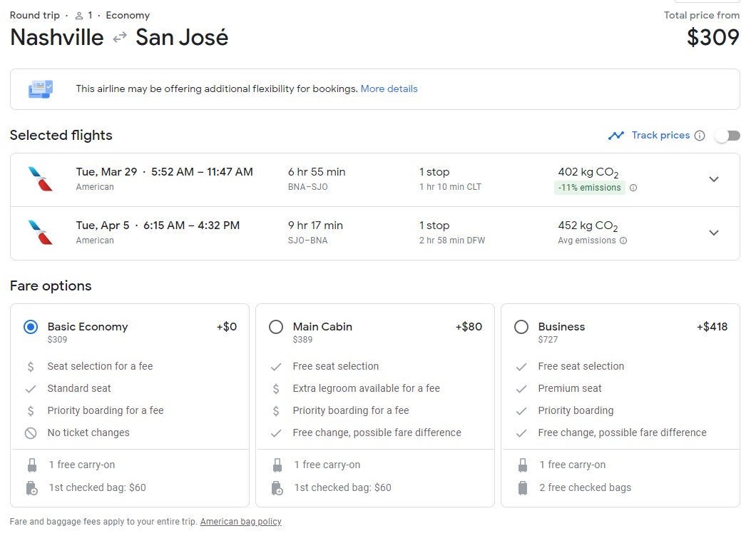The width and height of the screenshot is (756, 536).
Task: Click the Track prices info icon
Action: [700, 136]
